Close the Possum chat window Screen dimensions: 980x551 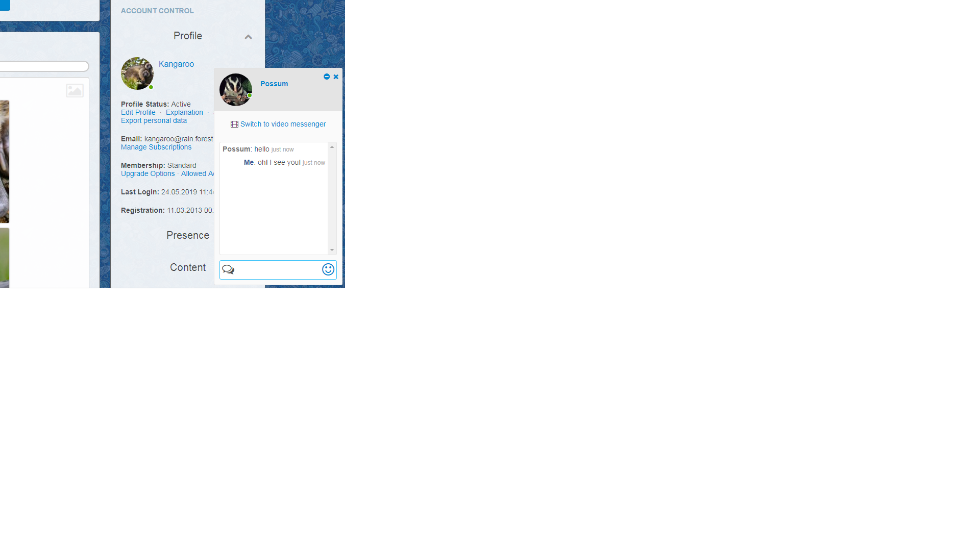(336, 77)
